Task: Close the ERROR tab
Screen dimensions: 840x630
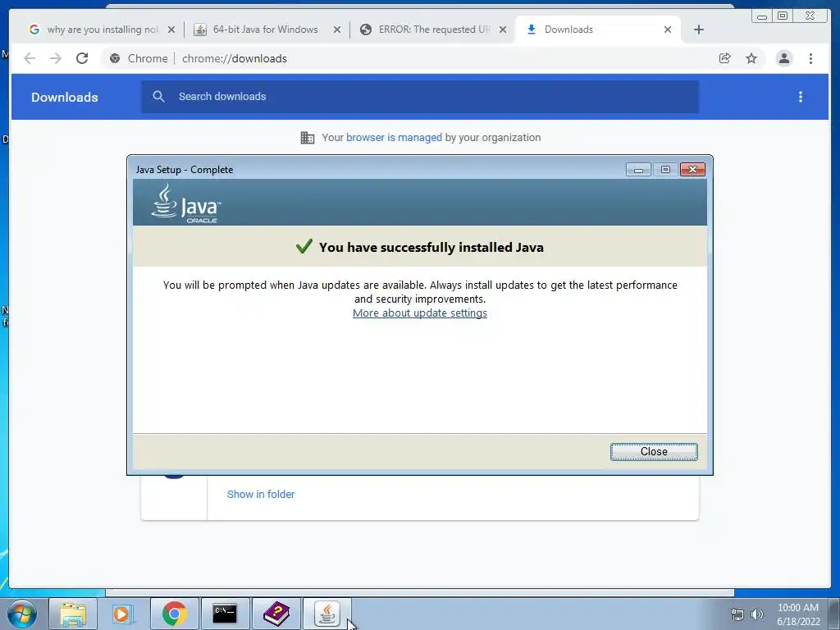Action: tap(503, 30)
